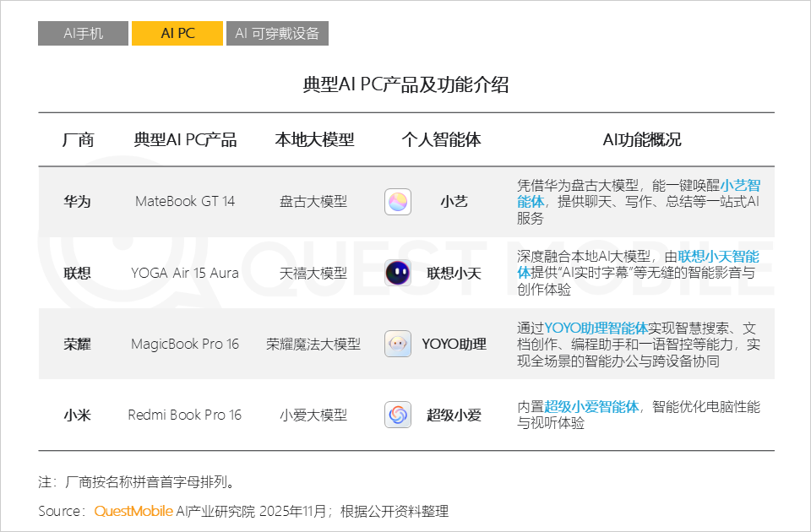This screenshot has height=532, width=811.
Task: Switch to the AI 可穿戴设备 tab
Action: 277,33
